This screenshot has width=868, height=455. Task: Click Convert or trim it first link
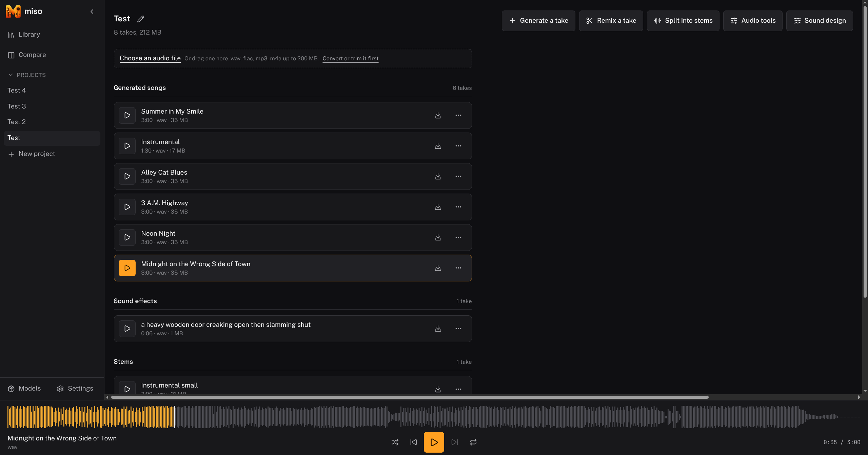coord(350,59)
